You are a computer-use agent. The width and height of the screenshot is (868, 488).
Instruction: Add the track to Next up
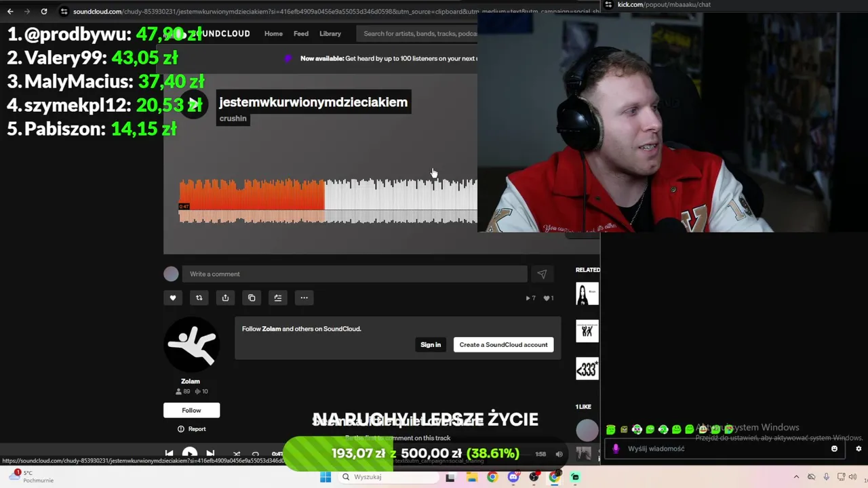tap(278, 298)
